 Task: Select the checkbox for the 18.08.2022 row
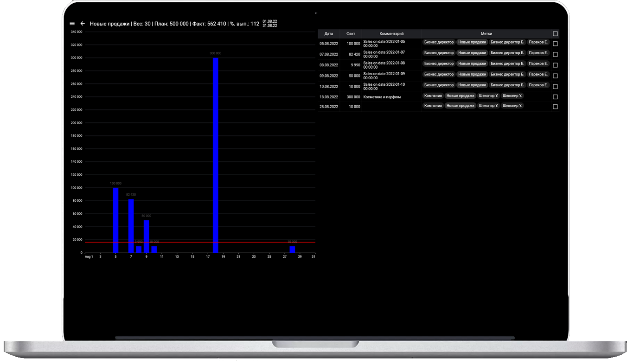(x=555, y=97)
